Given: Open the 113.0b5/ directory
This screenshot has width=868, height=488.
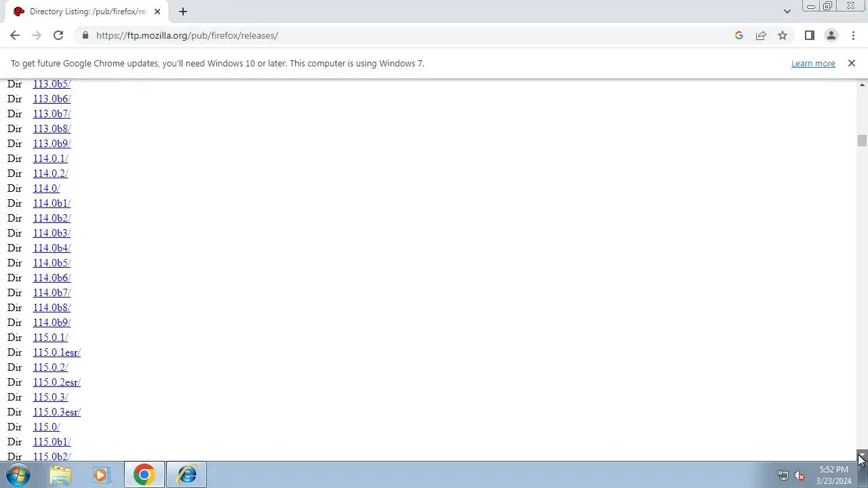Looking at the screenshot, I should click(x=52, y=84).
